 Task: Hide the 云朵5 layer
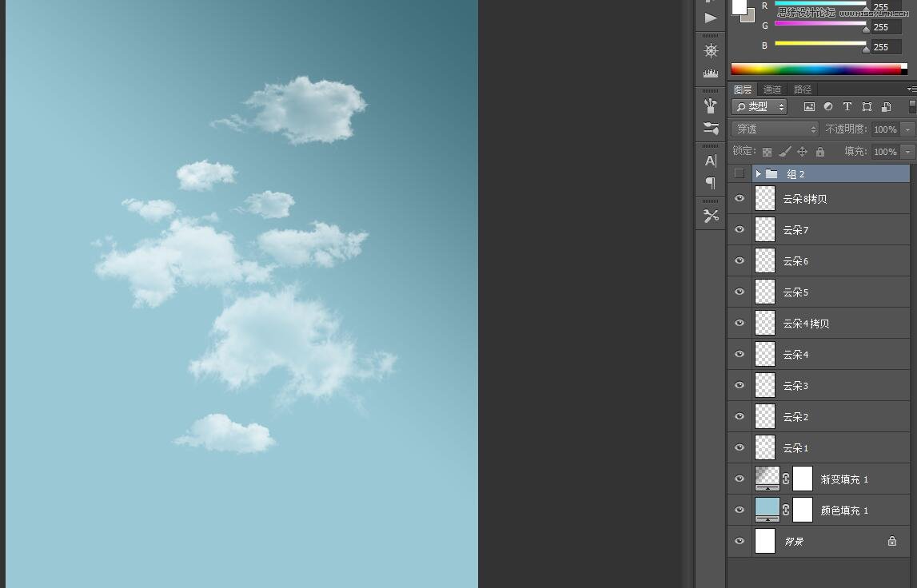point(740,291)
